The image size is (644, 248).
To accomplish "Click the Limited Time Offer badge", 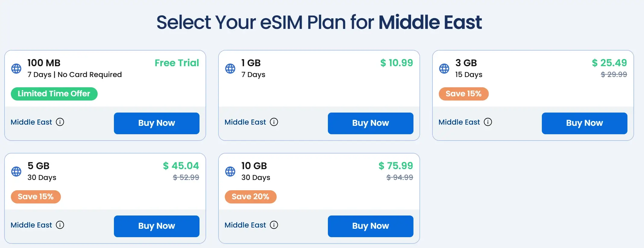I will [54, 94].
